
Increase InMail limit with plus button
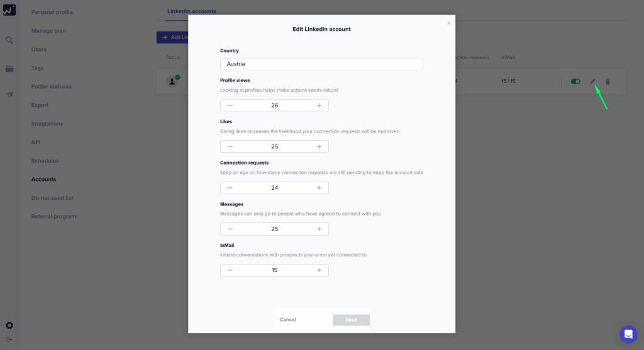click(319, 270)
